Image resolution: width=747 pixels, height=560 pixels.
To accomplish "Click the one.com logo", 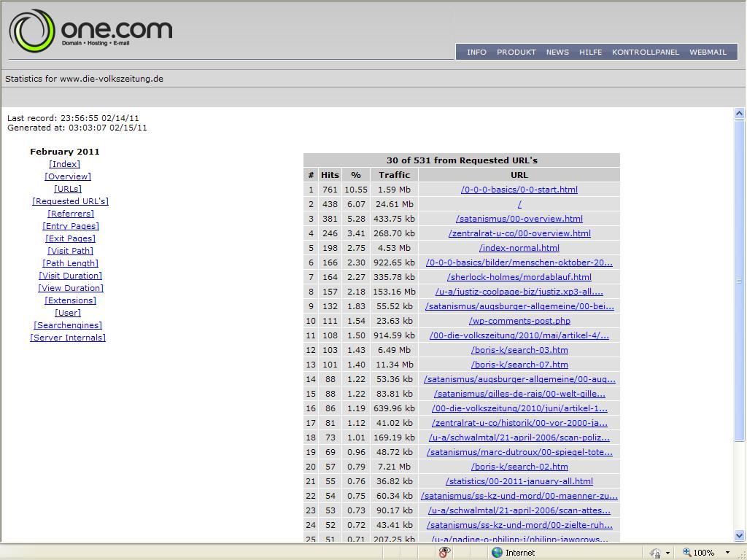I will pyautogui.click(x=90, y=31).
